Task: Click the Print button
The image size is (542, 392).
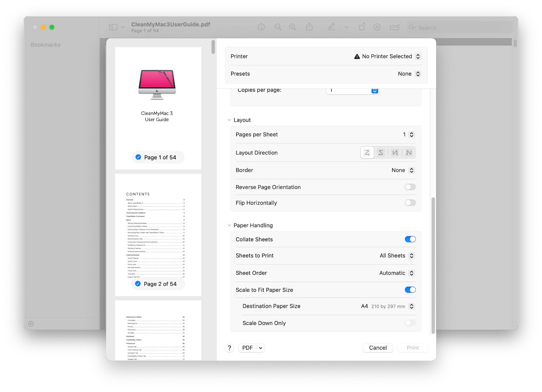Action: pyautogui.click(x=413, y=348)
